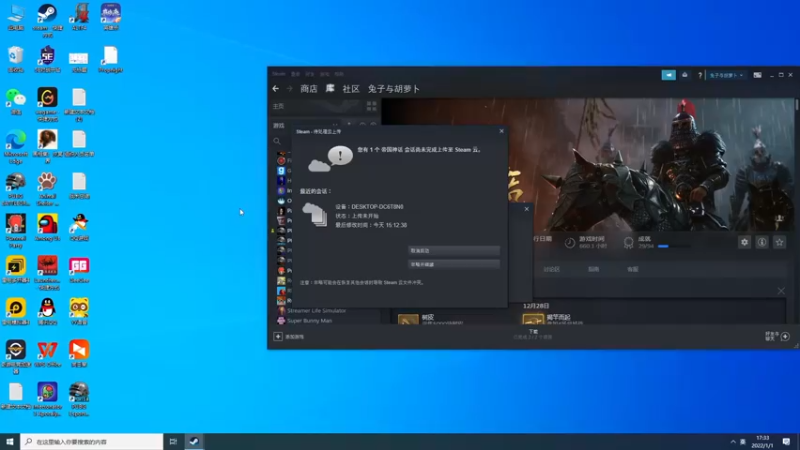Click the add game plus icon
Screen dimensions: 800x450
pos(278,337)
